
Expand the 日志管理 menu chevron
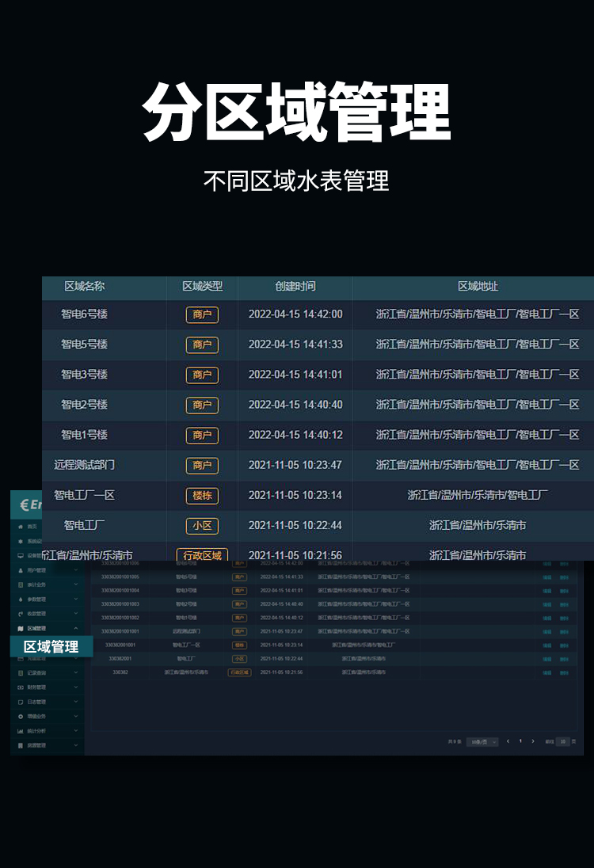tap(76, 702)
